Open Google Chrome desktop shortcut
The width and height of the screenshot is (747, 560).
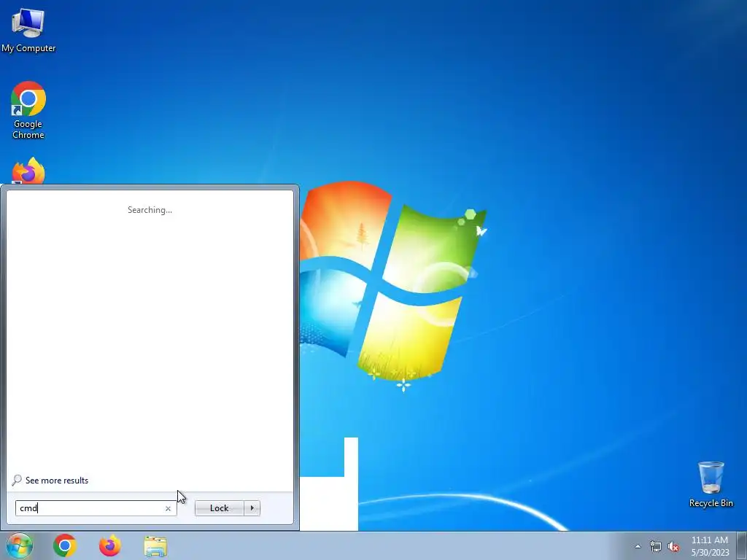(x=28, y=110)
